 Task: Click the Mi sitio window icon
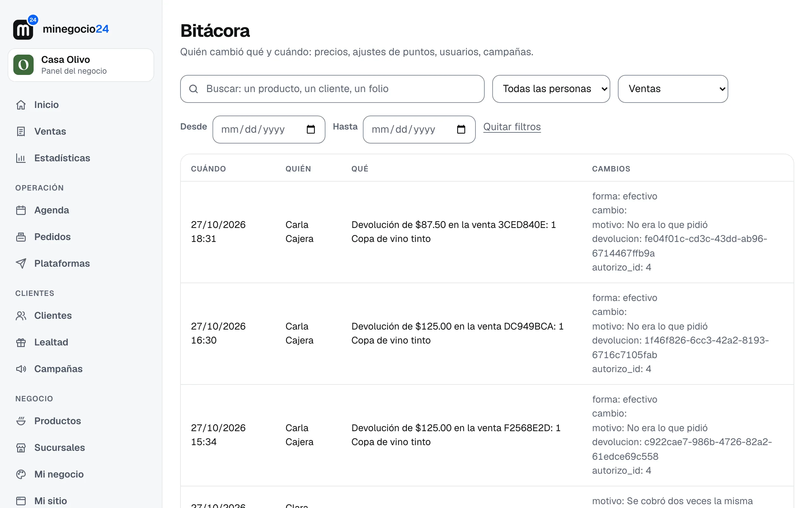click(x=21, y=501)
